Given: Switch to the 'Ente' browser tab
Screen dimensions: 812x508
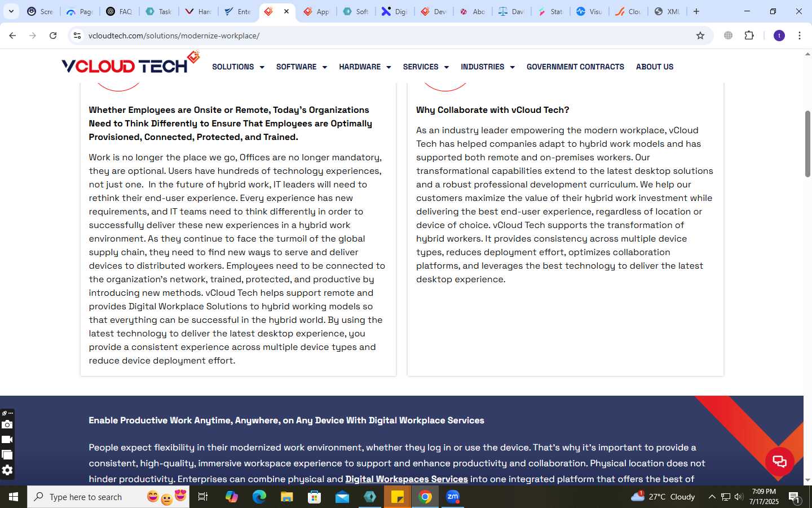Looking at the screenshot, I should point(237,11).
